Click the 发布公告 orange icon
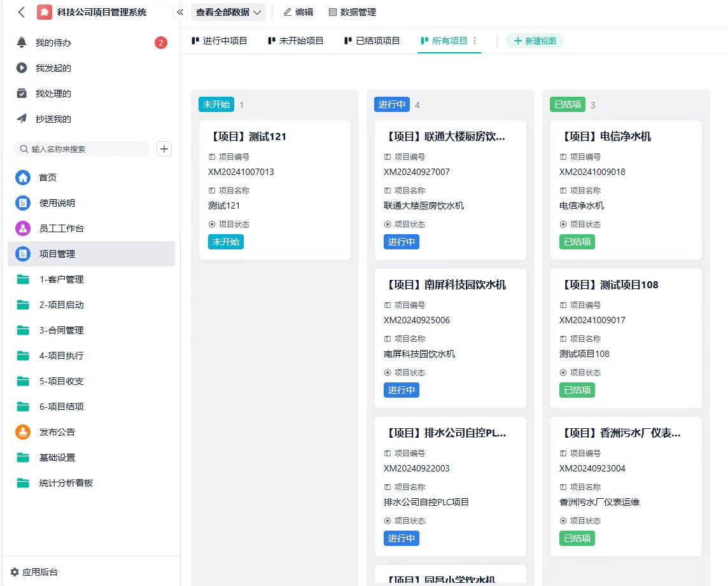This screenshot has width=728, height=586. (x=23, y=432)
